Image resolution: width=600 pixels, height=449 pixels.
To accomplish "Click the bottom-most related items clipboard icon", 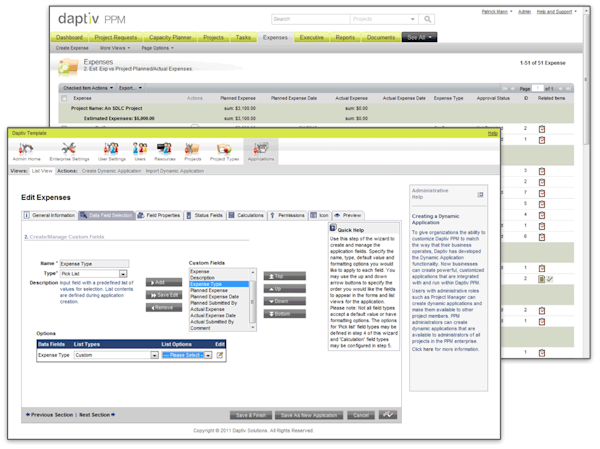I will pyautogui.click(x=542, y=353).
